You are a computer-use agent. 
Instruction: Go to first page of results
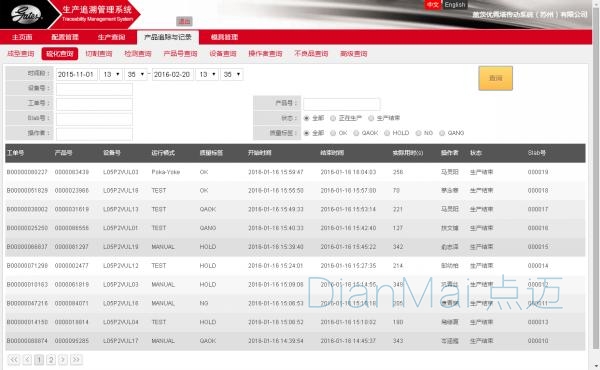(x=13, y=359)
